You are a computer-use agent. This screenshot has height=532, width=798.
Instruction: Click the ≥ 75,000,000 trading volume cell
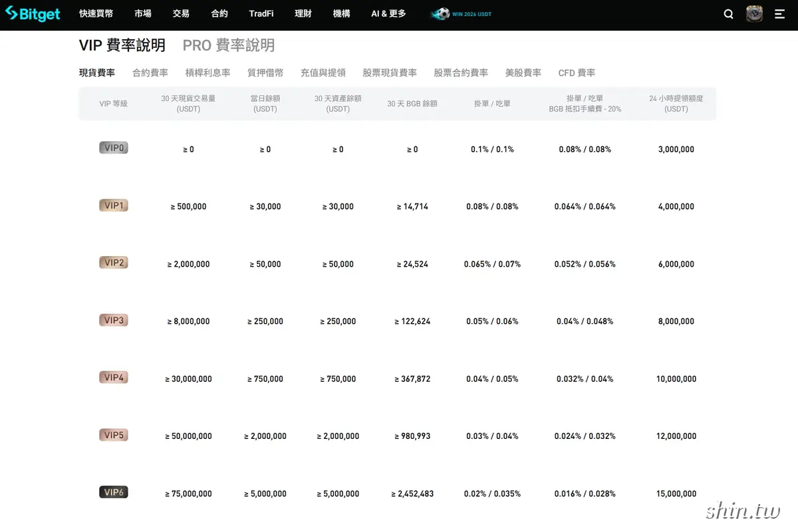point(188,494)
